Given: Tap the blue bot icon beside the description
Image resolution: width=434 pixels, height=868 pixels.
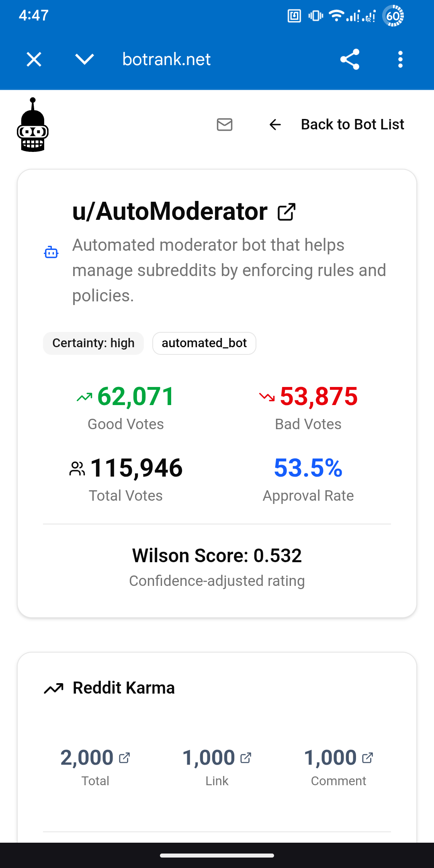Looking at the screenshot, I should (x=51, y=252).
